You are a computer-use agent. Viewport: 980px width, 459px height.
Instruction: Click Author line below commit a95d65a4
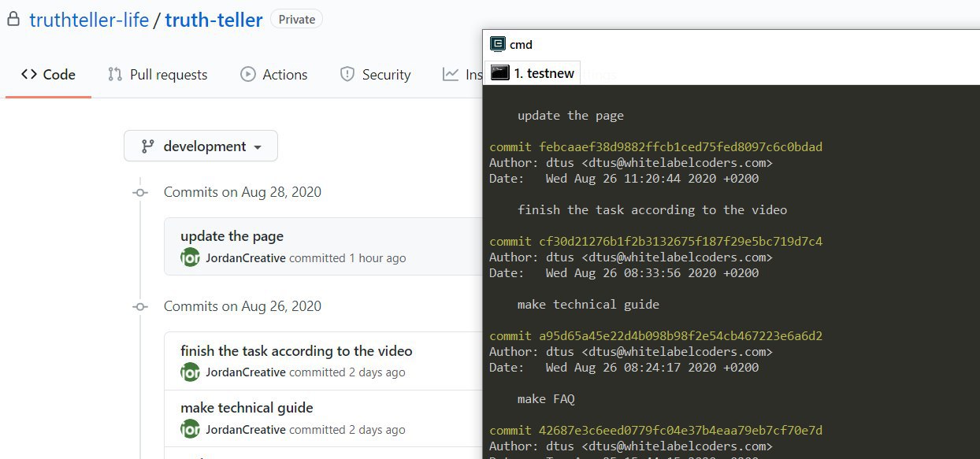[631, 352]
